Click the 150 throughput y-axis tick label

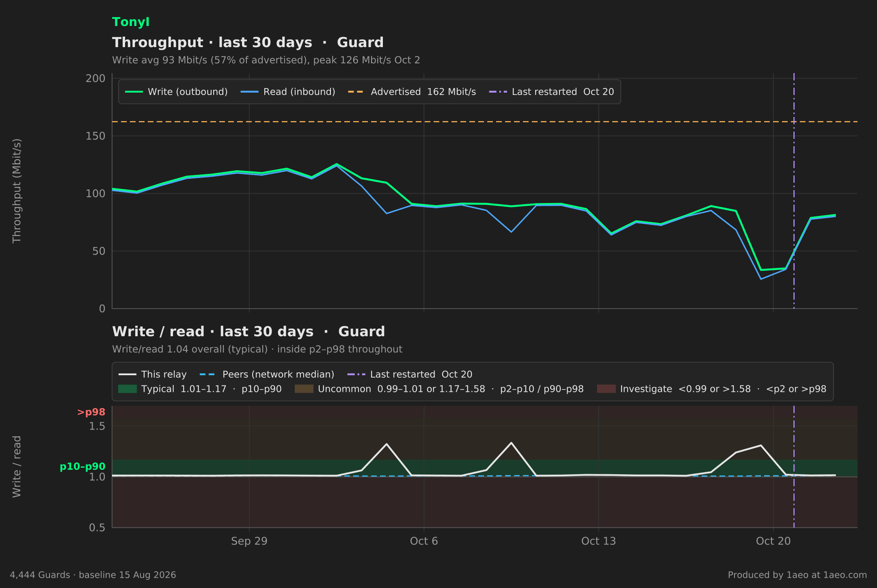coord(95,136)
